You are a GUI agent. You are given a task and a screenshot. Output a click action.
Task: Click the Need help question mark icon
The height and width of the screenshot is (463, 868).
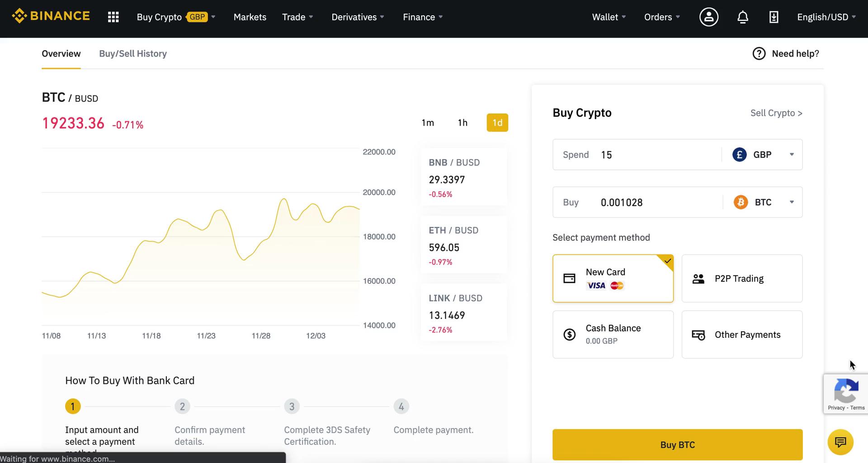759,53
